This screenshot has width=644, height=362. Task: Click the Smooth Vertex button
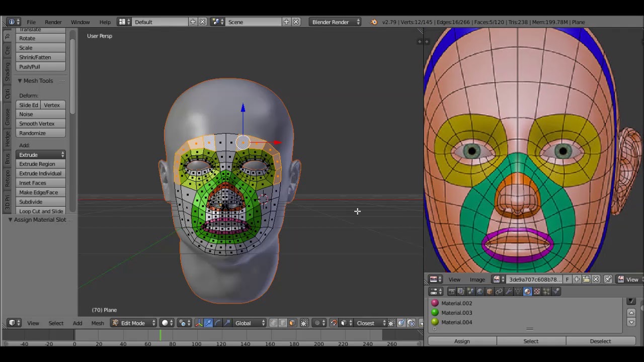coord(41,124)
